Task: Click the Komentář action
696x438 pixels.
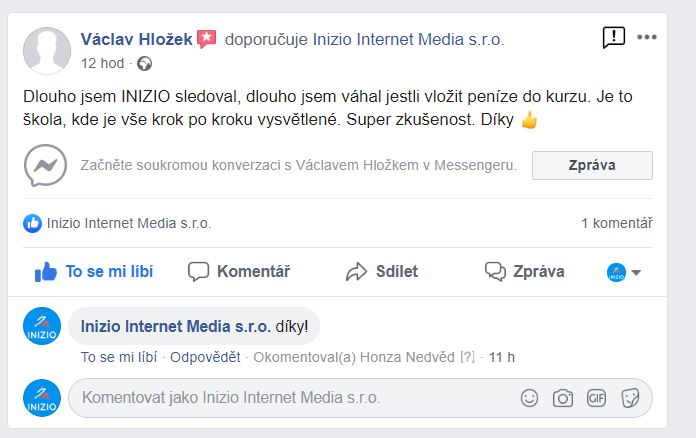Action: 239,272
